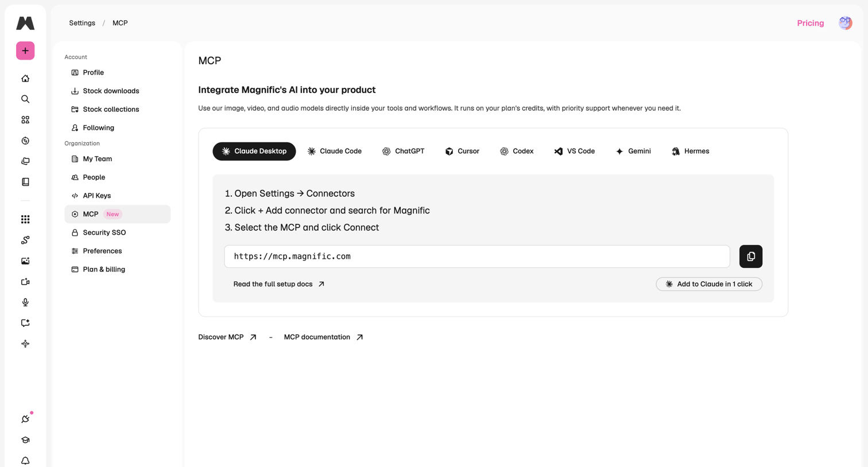
Task: Open the plug icon with pink dot
Action: 25,419
